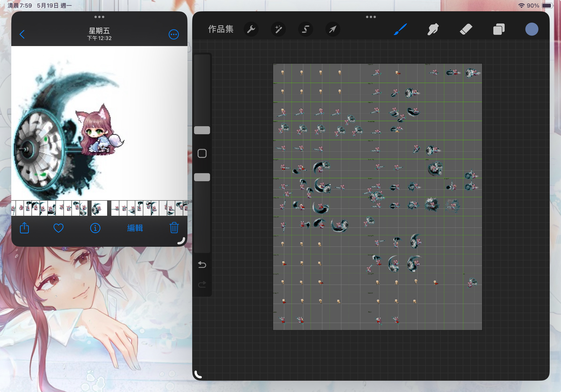Tap the brush size slider handle
This screenshot has height=392, width=561.
202,130
